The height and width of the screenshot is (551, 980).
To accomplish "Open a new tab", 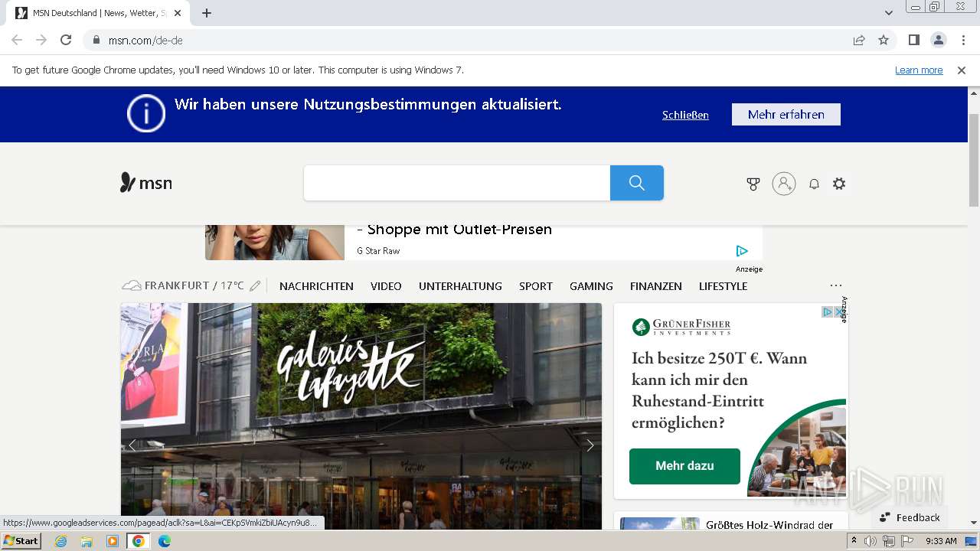I will (207, 13).
